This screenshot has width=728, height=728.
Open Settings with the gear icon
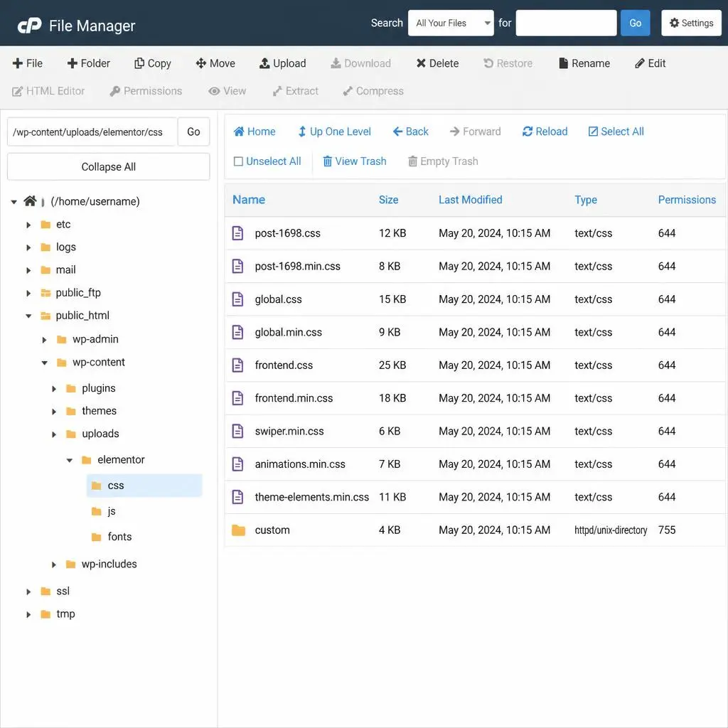coord(691,23)
